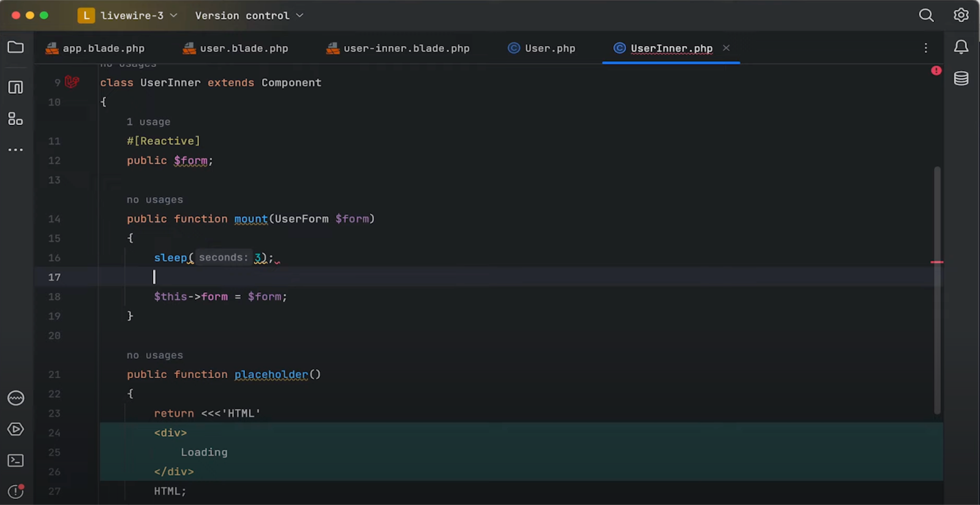Image resolution: width=980 pixels, height=505 pixels.
Task: Switch to the user.blade.php tab
Action: (x=236, y=48)
